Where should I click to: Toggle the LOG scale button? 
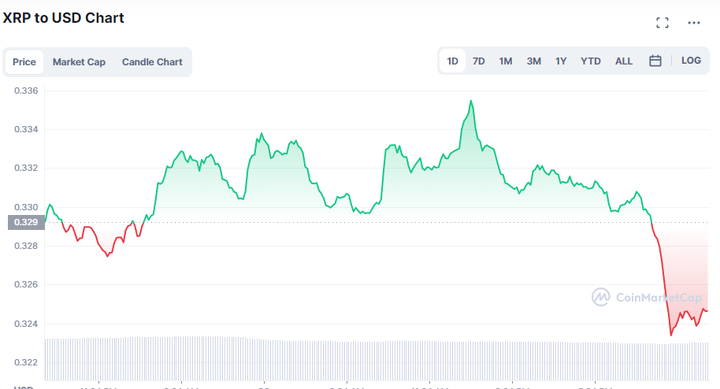click(x=691, y=61)
